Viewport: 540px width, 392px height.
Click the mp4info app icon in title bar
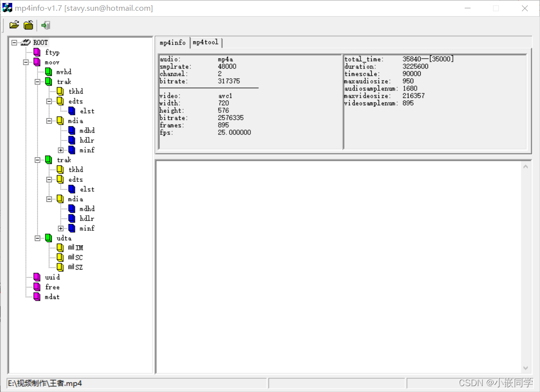[7, 8]
